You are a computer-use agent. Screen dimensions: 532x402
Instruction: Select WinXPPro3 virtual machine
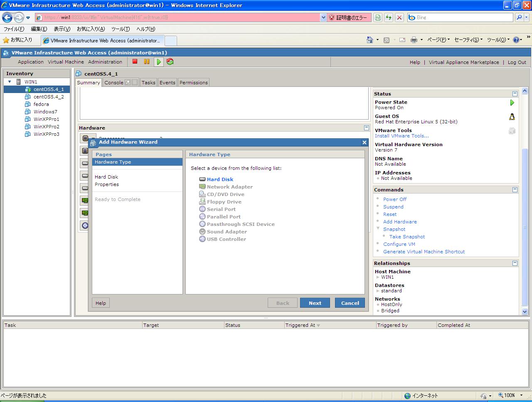[46, 134]
